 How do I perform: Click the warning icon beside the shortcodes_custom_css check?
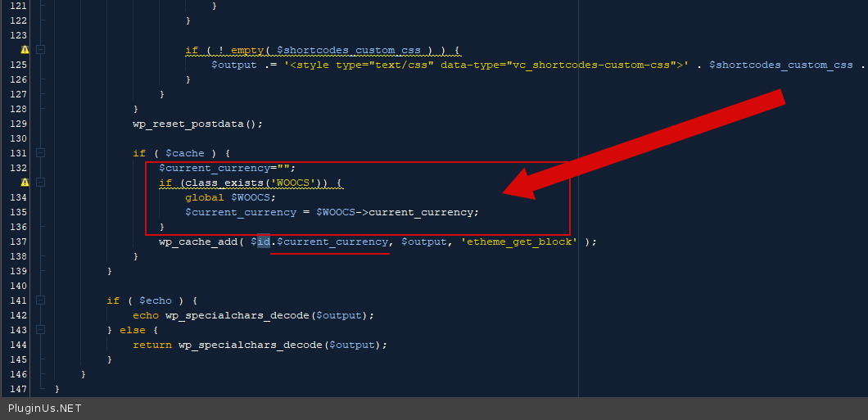tap(25, 50)
